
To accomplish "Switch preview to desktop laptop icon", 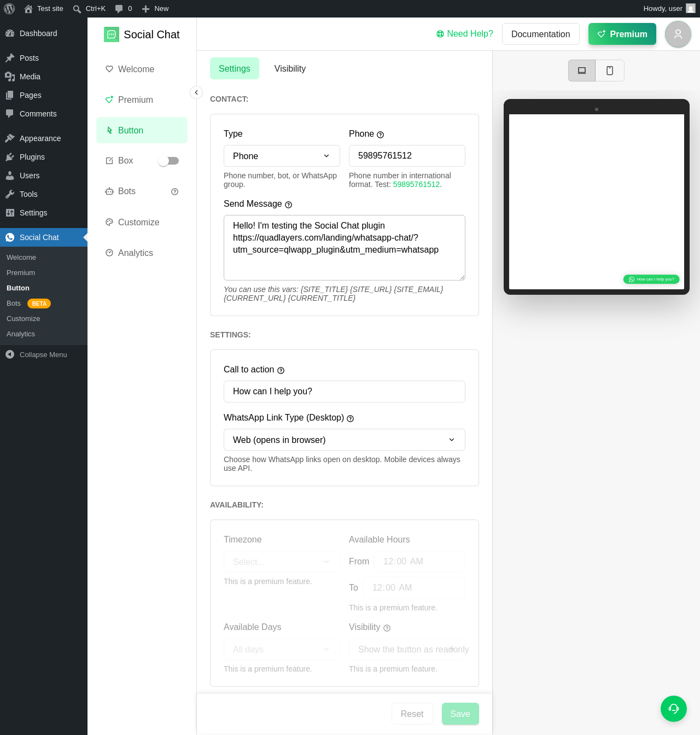I will (x=582, y=71).
